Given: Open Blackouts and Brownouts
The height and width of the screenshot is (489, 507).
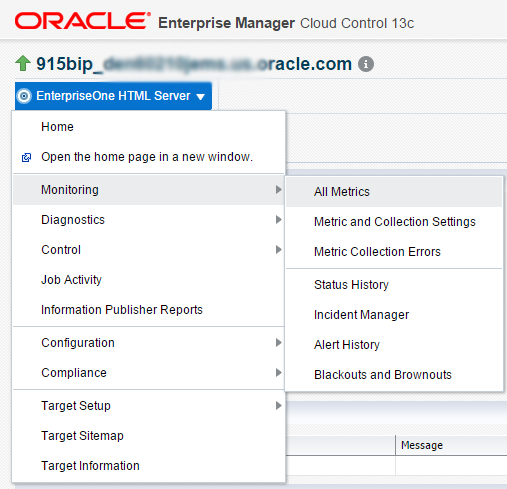Looking at the screenshot, I should 394,375.
